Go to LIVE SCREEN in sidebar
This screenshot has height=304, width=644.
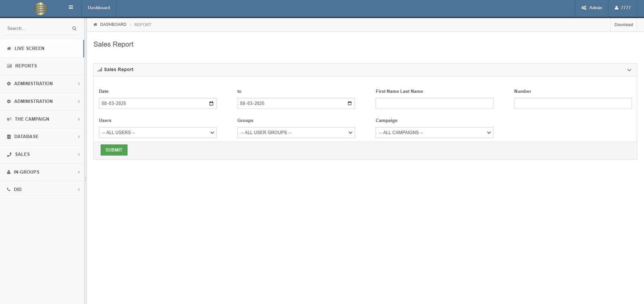(x=29, y=49)
